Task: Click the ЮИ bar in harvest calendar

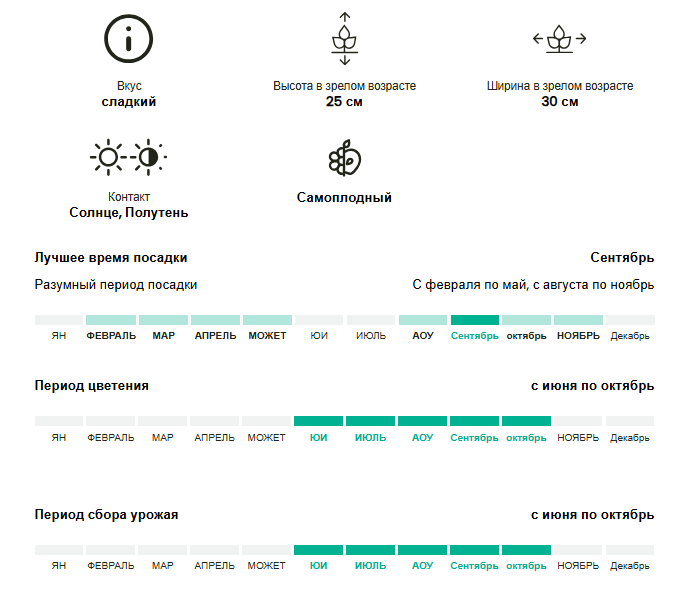Action: [318, 550]
